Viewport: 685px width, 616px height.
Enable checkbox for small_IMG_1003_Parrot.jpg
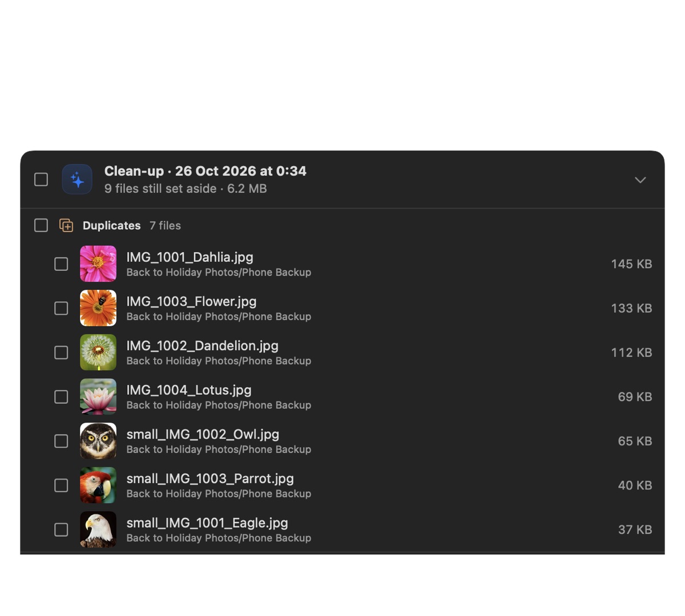pos(61,485)
